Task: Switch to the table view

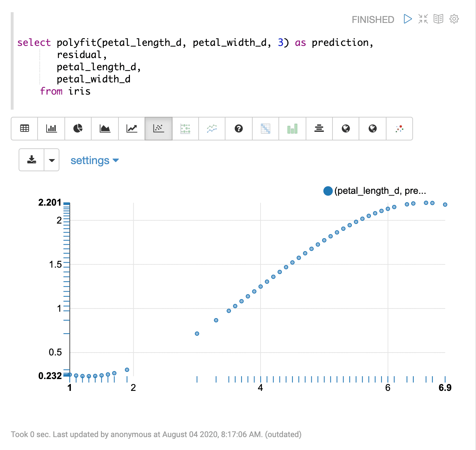Action: tap(24, 129)
